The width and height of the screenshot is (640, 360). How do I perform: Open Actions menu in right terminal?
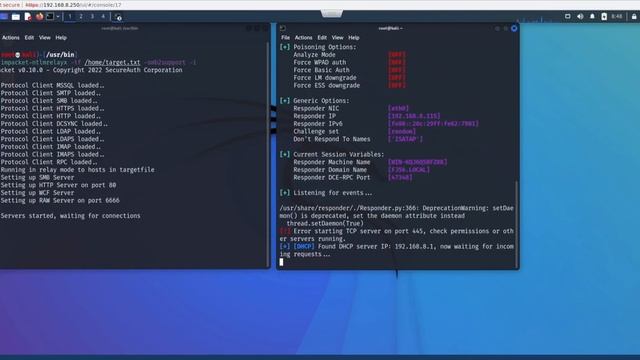coord(303,38)
